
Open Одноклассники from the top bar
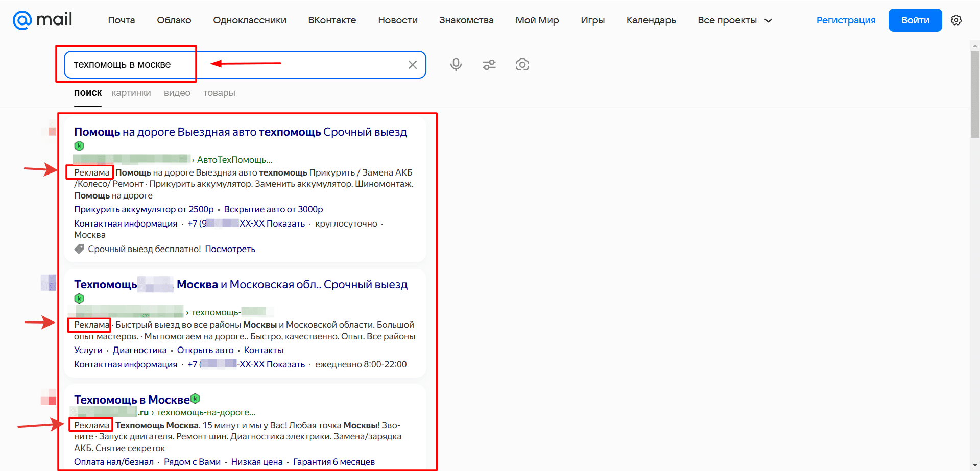[250, 20]
